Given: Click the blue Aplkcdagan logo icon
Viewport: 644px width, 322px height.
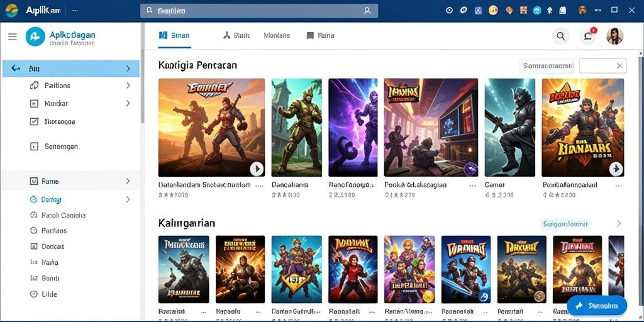Looking at the screenshot, I should (x=35, y=36).
